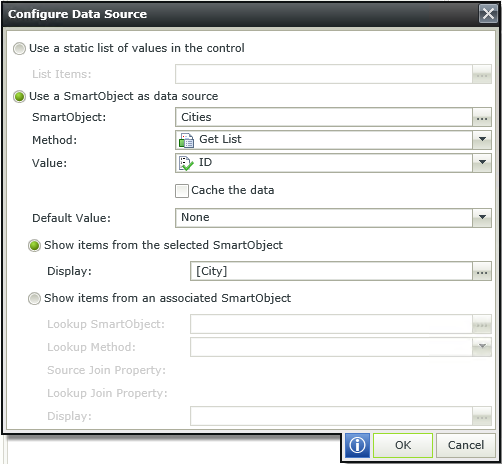Image resolution: width=502 pixels, height=464 pixels.
Task: Select 'Use a static list of values' option
Action: tap(19, 49)
